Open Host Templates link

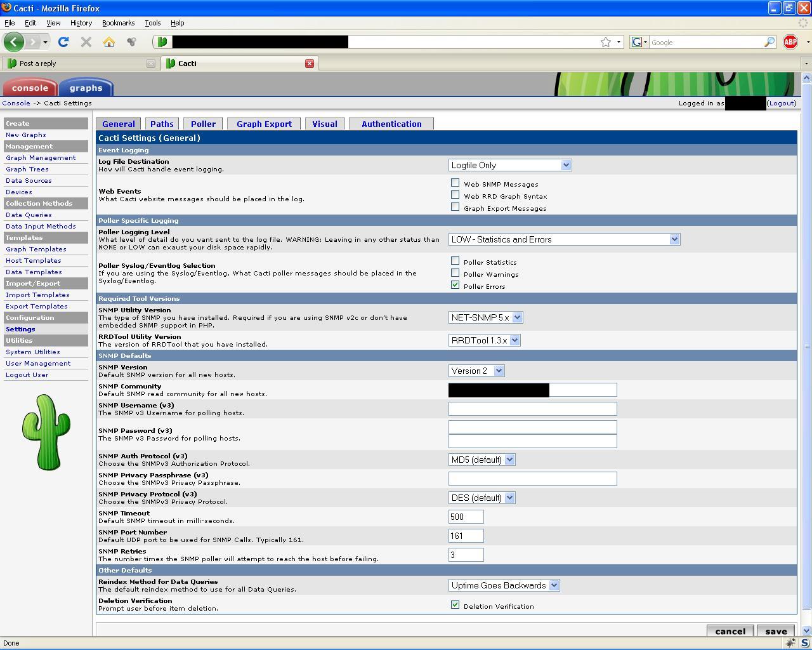pyautogui.click(x=34, y=260)
